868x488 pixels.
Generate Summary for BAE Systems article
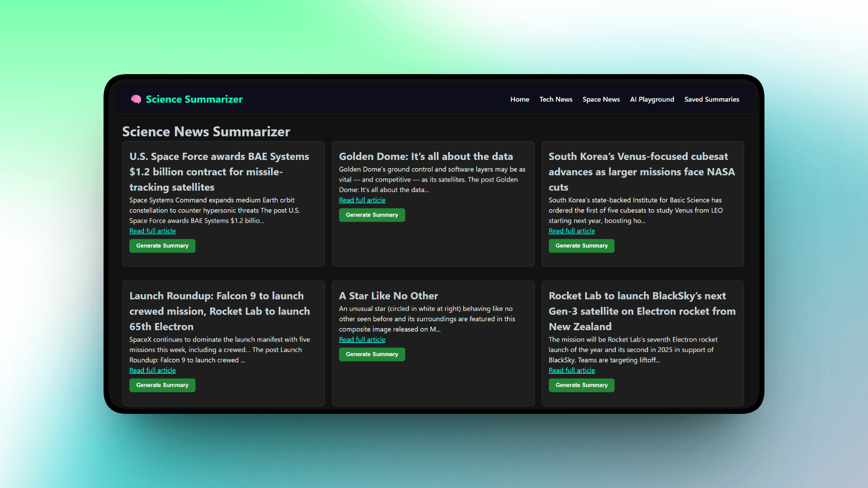pyautogui.click(x=162, y=246)
